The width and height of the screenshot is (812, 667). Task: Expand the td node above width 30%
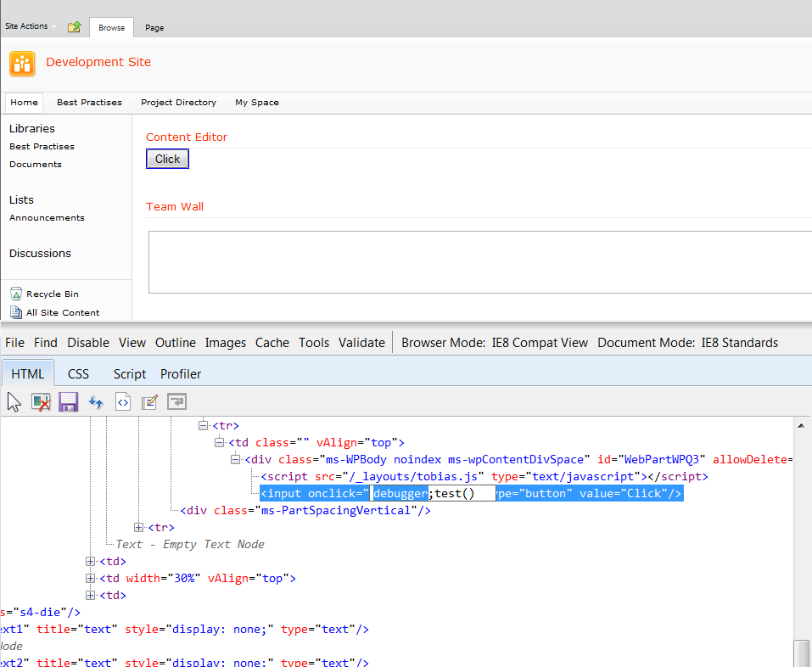(90, 561)
